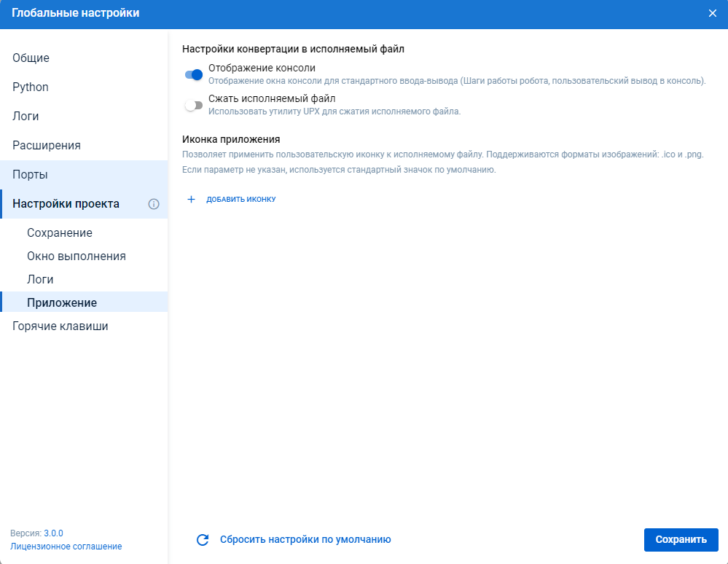
Task: Open the Окно выполнения subsection
Action: click(x=77, y=256)
